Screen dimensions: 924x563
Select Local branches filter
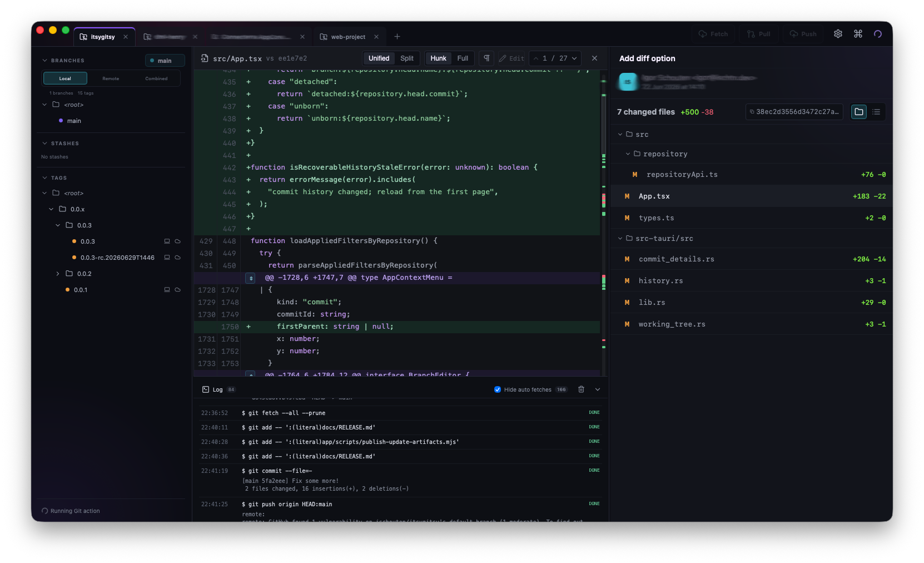click(65, 78)
